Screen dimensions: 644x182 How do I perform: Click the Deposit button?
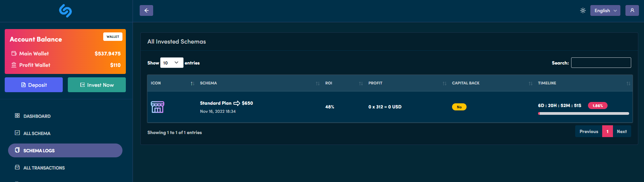click(34, 85)
